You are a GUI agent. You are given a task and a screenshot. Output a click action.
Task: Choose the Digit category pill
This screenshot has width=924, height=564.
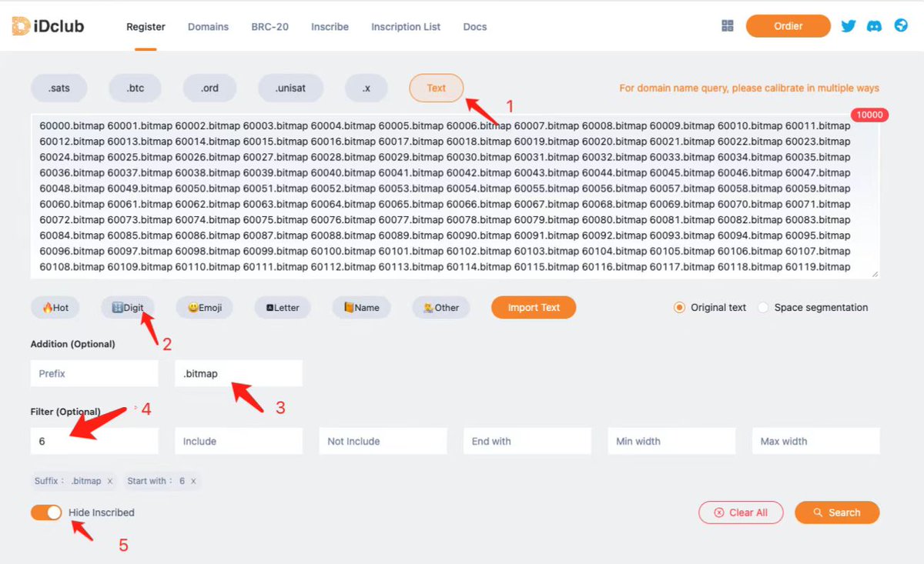[128, 308]
